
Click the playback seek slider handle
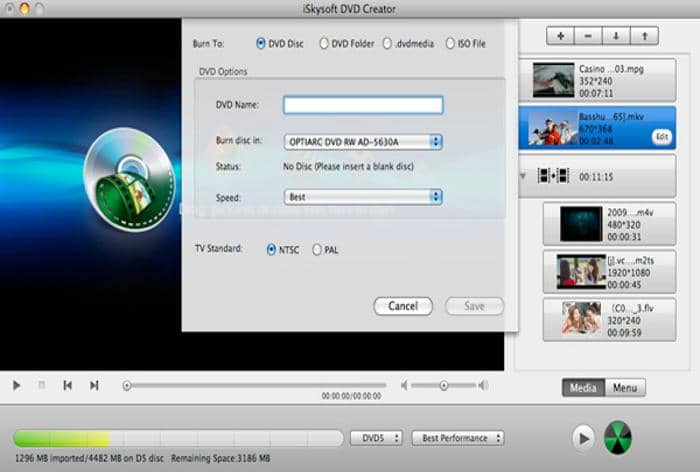[127, 385]
